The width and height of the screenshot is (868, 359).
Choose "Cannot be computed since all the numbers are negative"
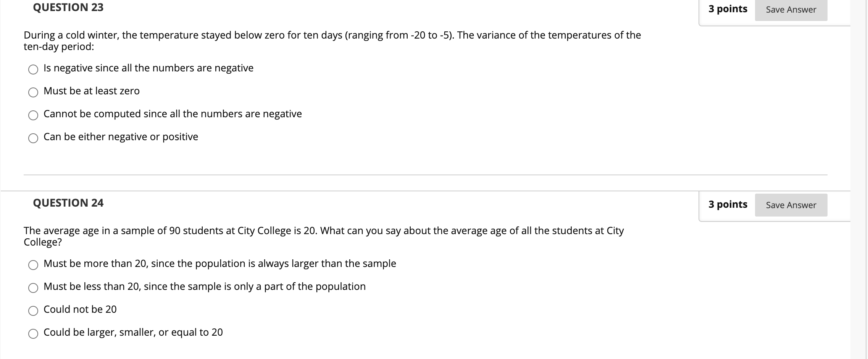point(173,113)
